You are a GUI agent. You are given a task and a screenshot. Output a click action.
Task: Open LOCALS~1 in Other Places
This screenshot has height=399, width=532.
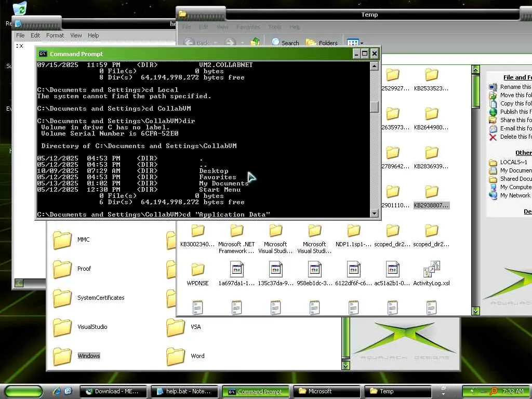point(508,162)
